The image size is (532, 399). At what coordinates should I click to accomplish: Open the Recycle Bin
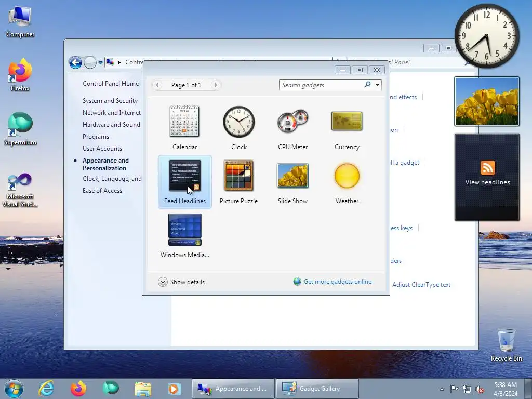click(x=506, y=345)
